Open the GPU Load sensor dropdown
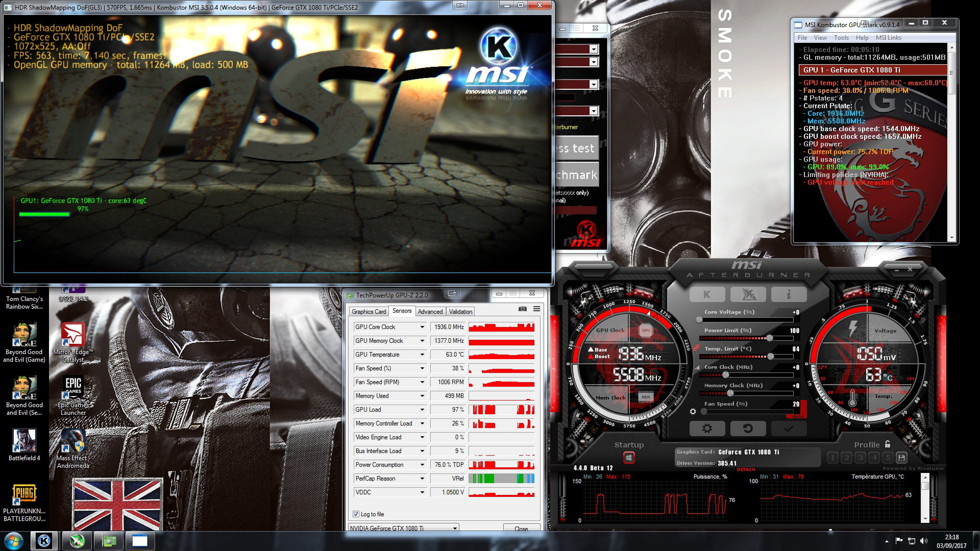Screen dimensions: 980x551 tap(422, 410)
